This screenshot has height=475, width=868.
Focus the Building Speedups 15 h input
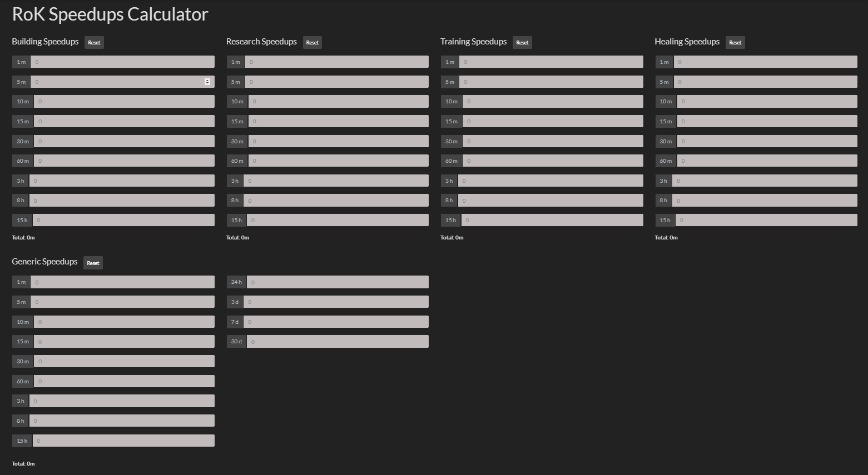click(123, 220)
